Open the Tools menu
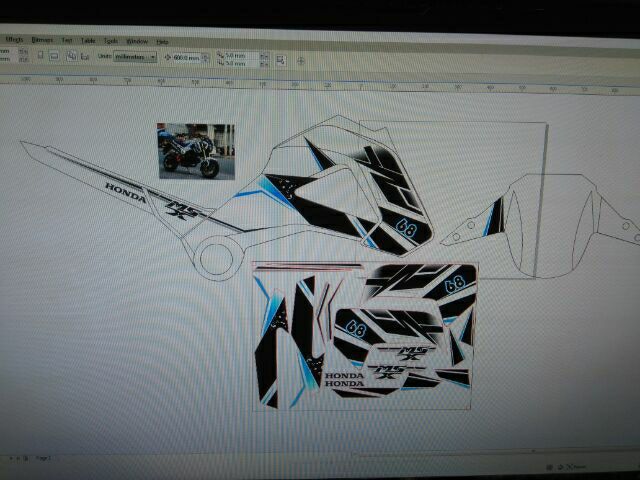This screenshot has height=480, width=640. click(111, 41)
